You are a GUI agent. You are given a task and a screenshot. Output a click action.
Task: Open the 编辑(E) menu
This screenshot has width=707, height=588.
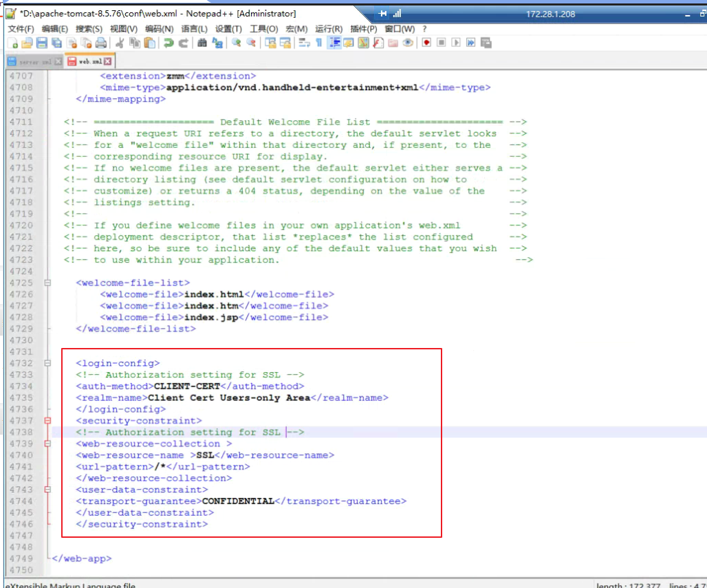click(54, 29)
